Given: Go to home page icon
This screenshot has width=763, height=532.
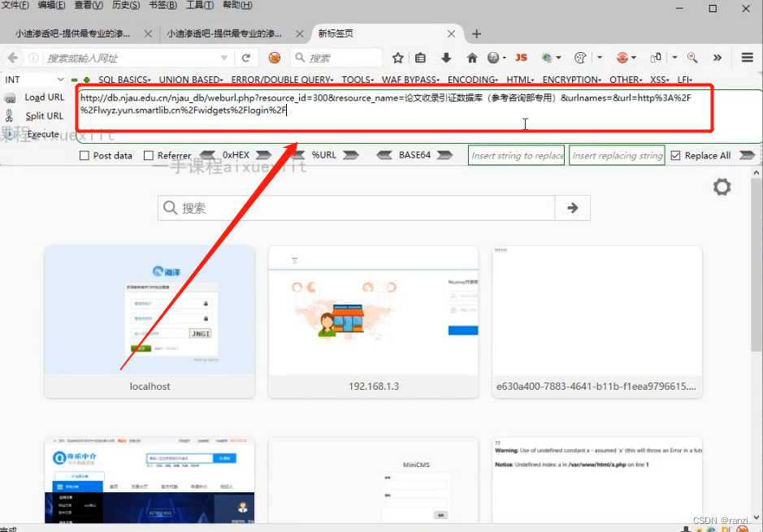Looking at the screenshot, I should click(x=471, y=58).
